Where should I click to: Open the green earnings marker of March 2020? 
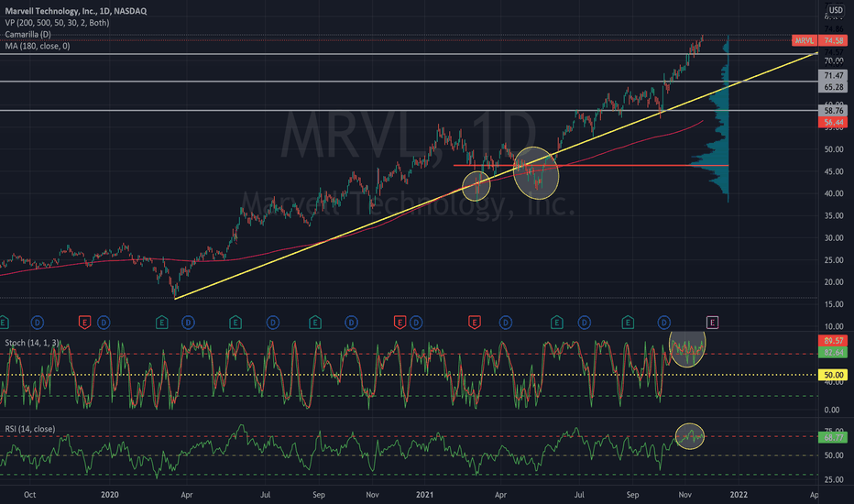(162, 323)
